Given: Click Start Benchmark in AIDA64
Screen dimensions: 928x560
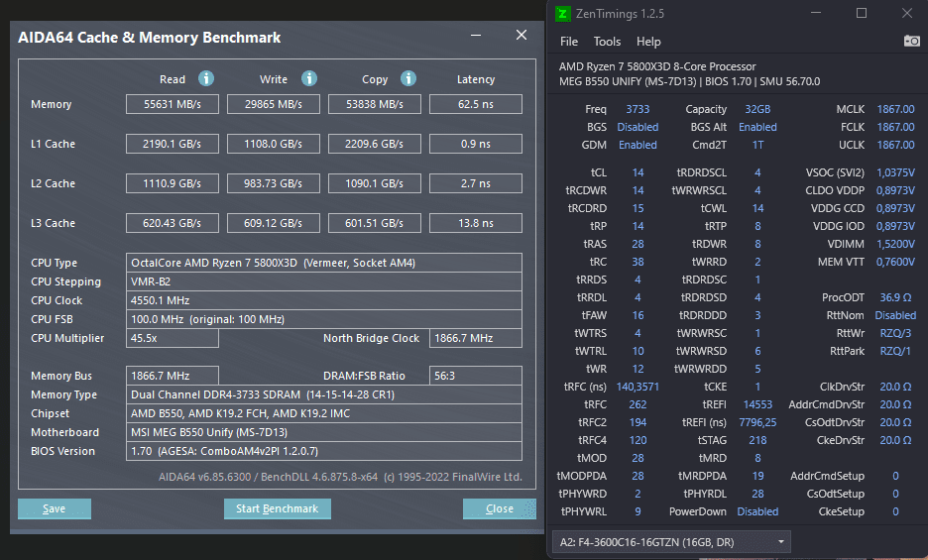Looking at the screenshot, I should (277, 508).
